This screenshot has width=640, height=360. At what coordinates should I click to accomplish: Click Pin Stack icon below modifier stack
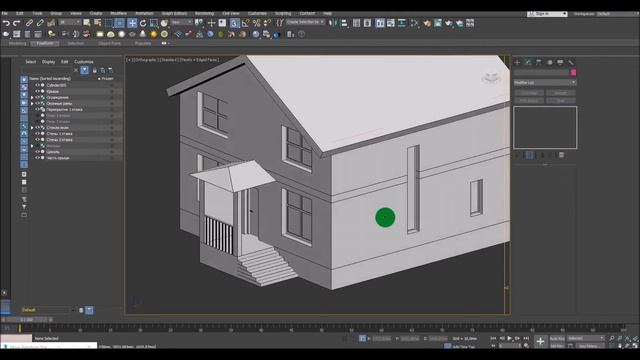pos(518,155)
